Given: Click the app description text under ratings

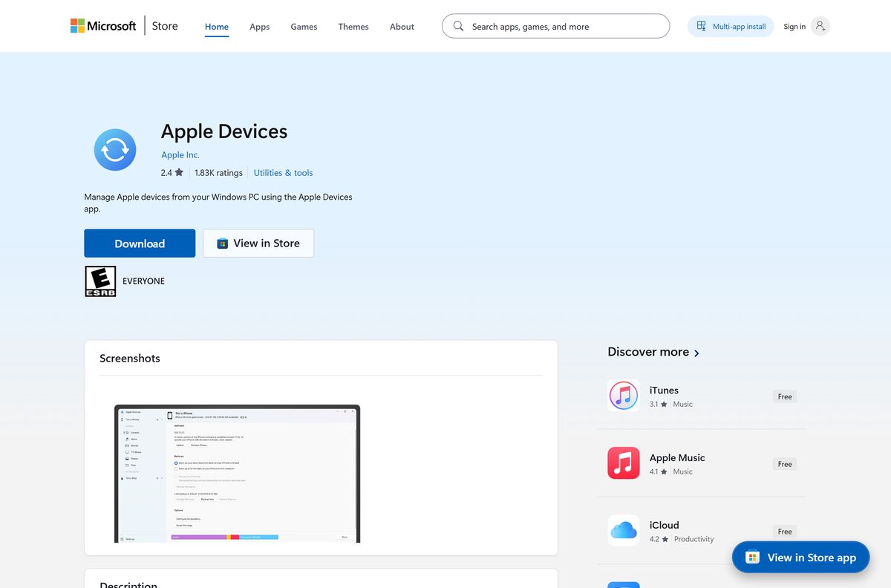Looking at the screenshot, I should (x=218, y=203).
